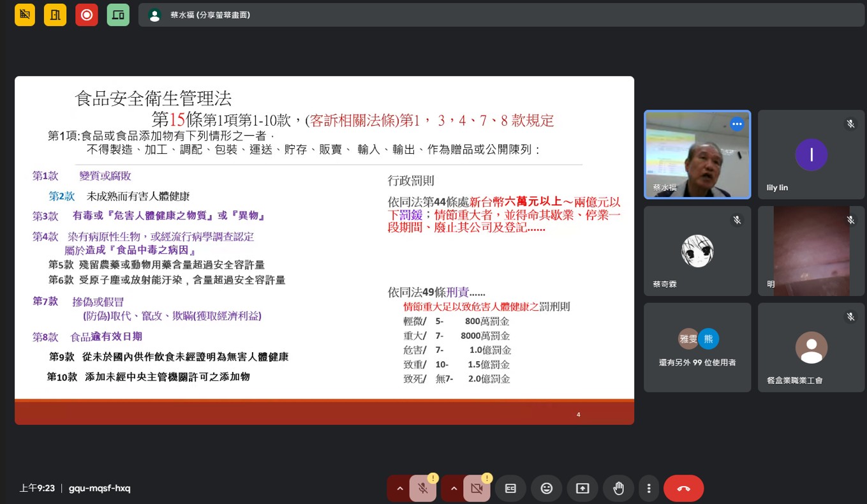Open the 還有另外 99 位使用者 tile
Viewport: 867px width, 504px height.
pos(697,347)
